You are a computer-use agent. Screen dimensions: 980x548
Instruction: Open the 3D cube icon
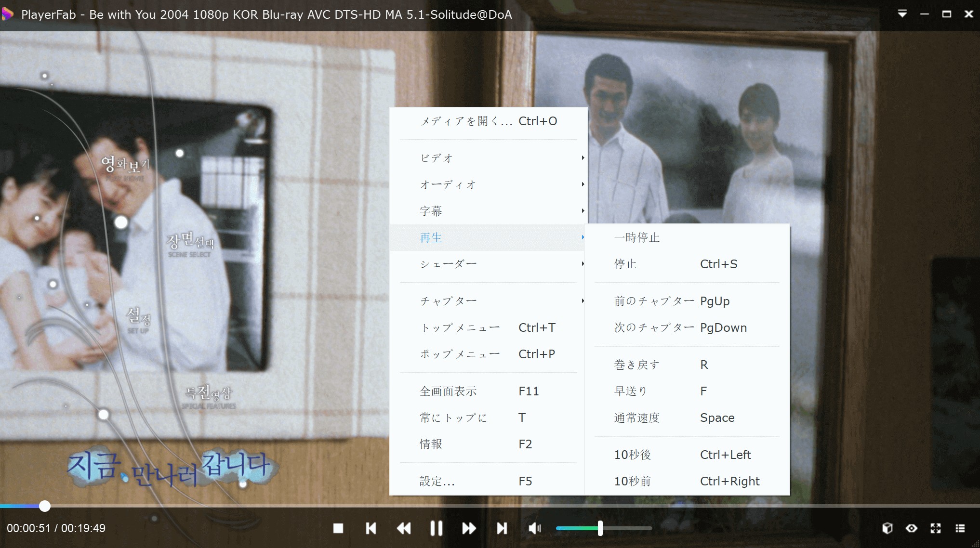(x=887, y=528)
